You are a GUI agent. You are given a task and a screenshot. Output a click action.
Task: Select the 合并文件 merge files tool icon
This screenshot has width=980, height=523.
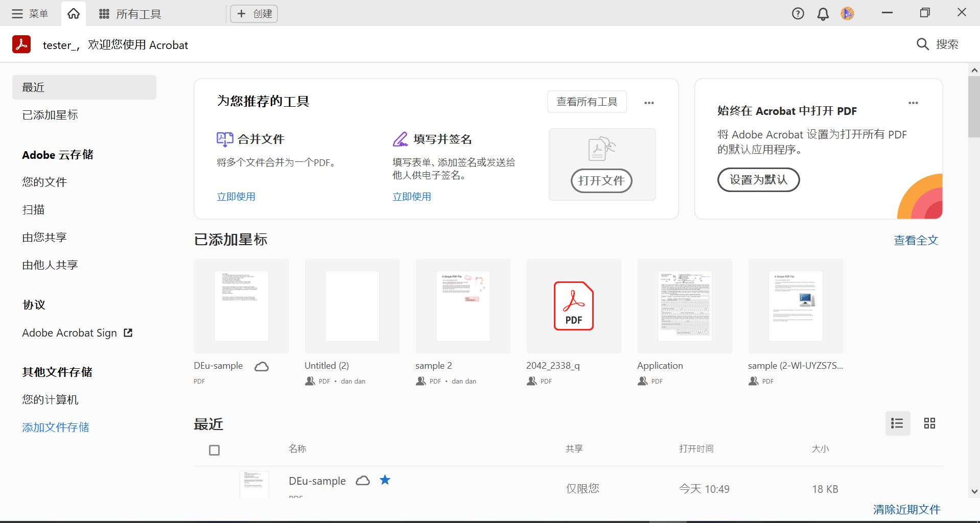coord(224,138)
